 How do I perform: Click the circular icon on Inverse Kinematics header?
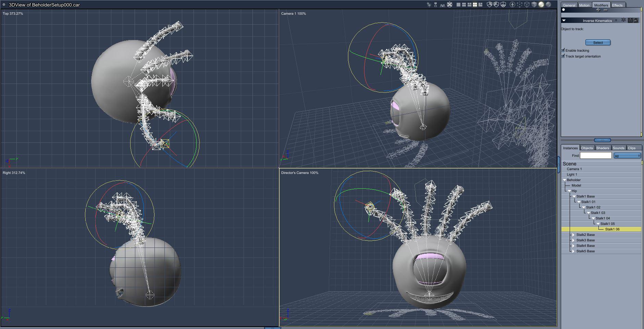pyautogui.click(x=623, y=20)
